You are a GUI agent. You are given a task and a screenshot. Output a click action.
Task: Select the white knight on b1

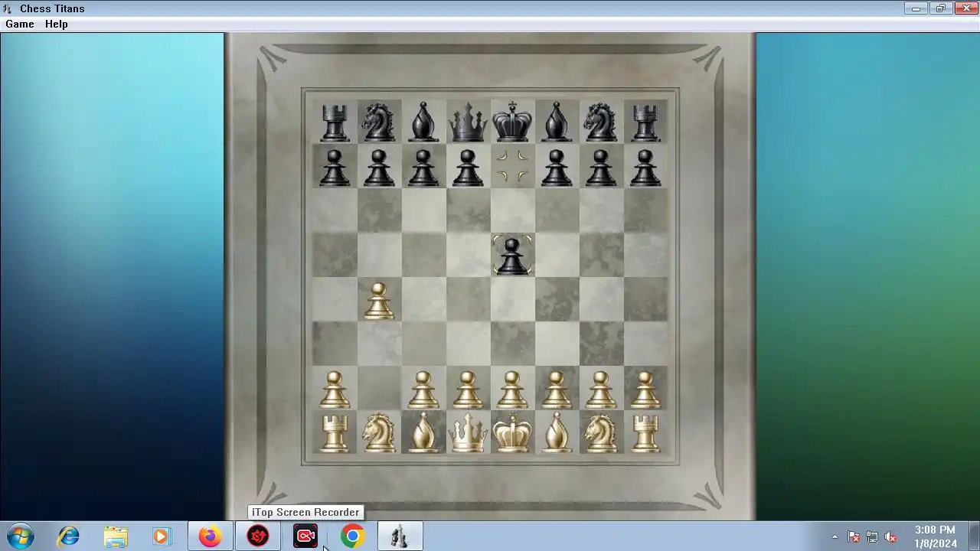click(379, 433)
